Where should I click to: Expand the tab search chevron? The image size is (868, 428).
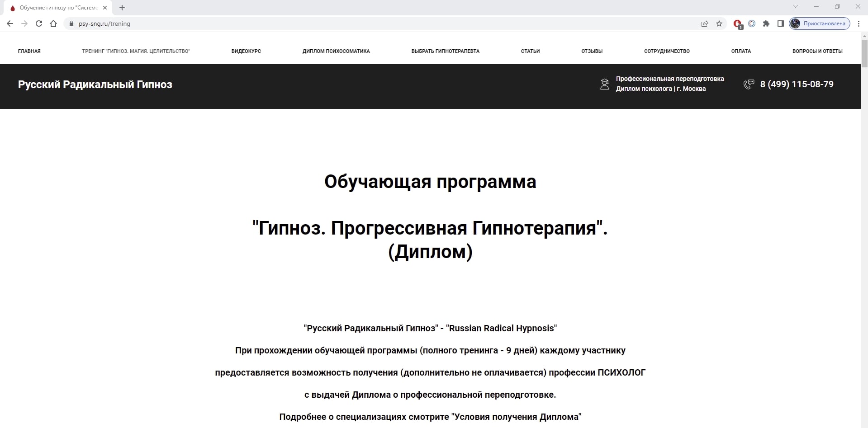pyautogui.click(x=796, y=7)
